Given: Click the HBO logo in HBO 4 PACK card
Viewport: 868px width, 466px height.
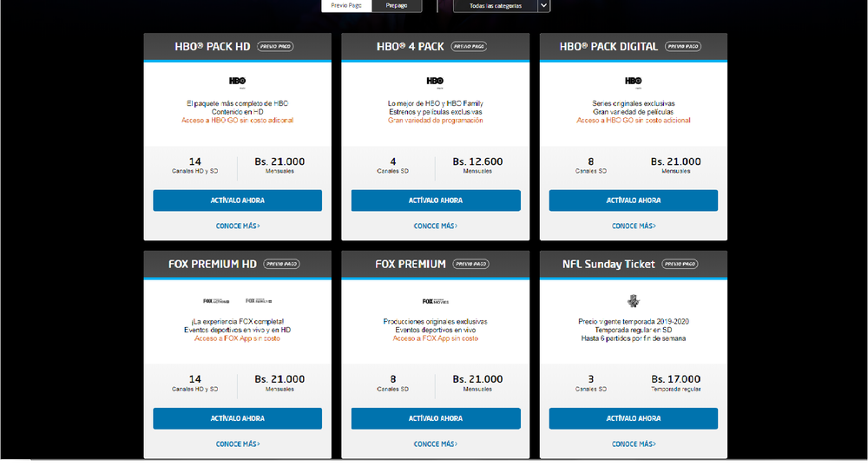Looking at the screenshot, I should pyautogui.click(x=435, y=82).
